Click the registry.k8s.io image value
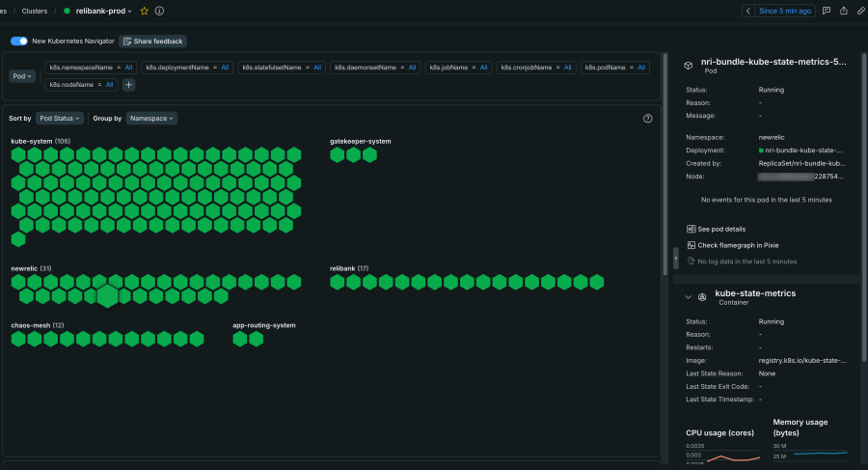868x470 pixels. tap(802, 360)
